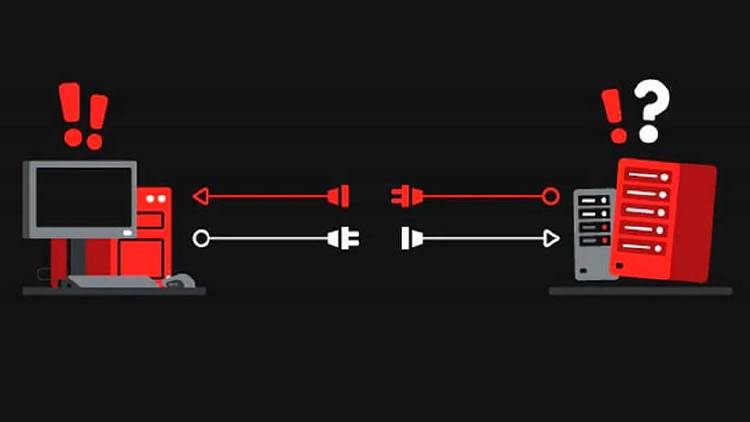Viewport: 750px width, 422px height.
Task: Click the white circle endpoint near computer
Action: coord(201,238)
